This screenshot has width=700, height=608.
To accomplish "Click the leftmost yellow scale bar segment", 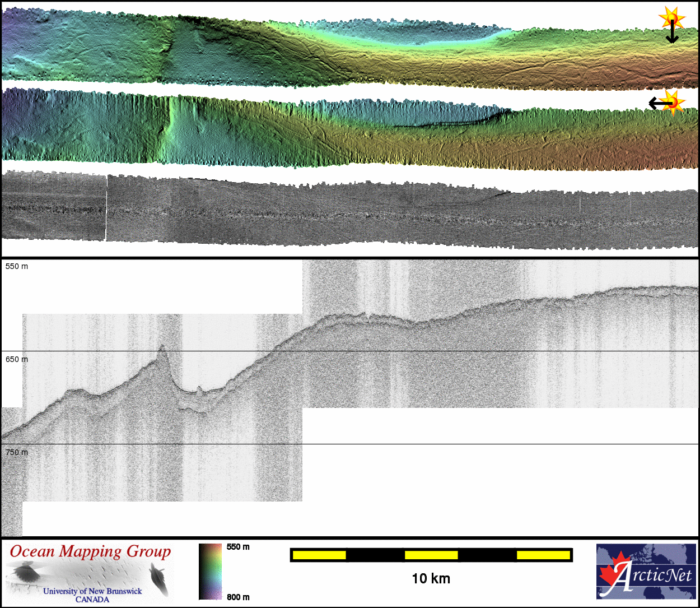I will click(319, 555).
